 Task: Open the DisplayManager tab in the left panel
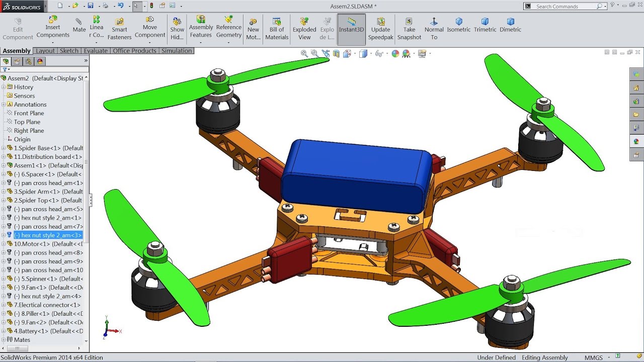coord(40,61)
